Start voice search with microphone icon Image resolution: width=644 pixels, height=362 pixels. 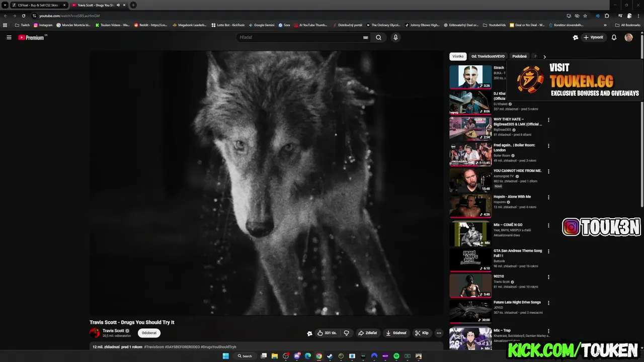click(x=395, y=37)
